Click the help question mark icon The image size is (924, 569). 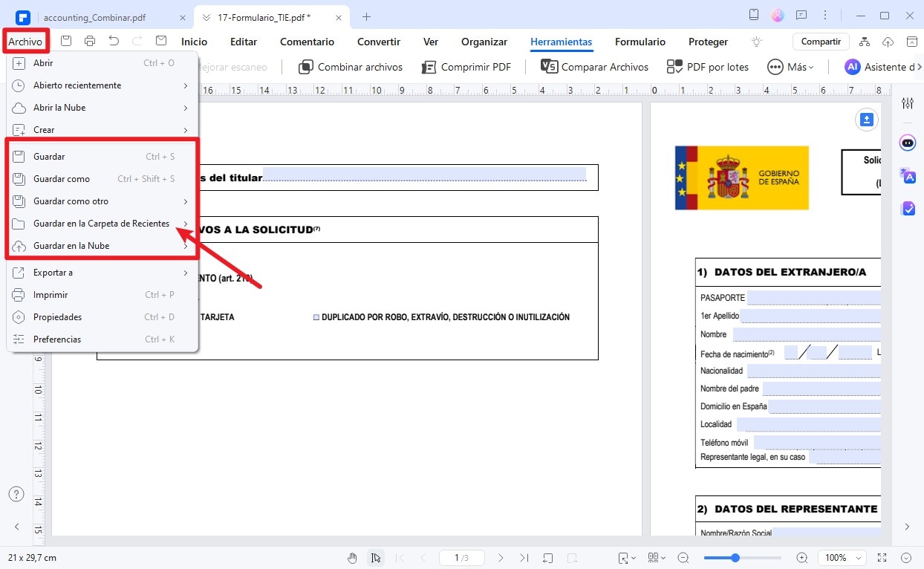pyautogui.click(x=16, y=494)
